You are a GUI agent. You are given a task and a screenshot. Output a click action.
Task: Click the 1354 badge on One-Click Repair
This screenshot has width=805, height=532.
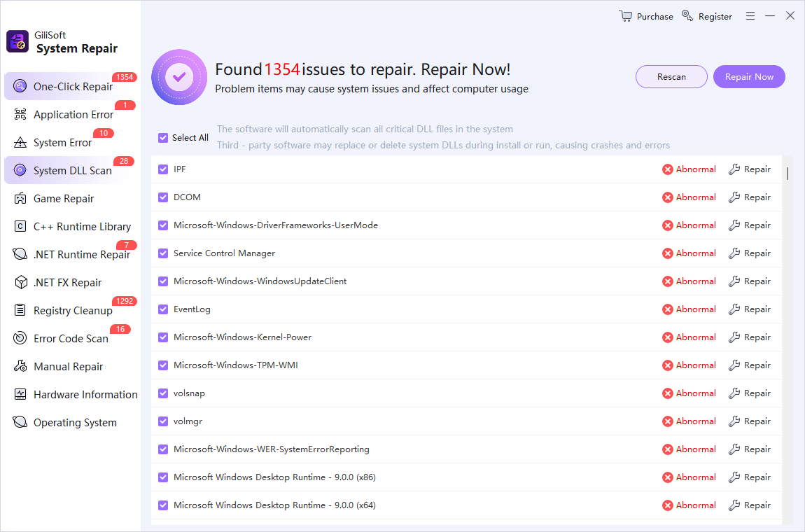click(x=124, y=77)
